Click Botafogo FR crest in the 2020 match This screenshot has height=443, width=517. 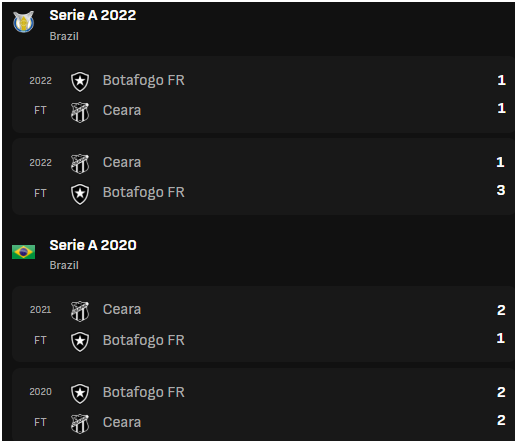(x=80, y=393)
